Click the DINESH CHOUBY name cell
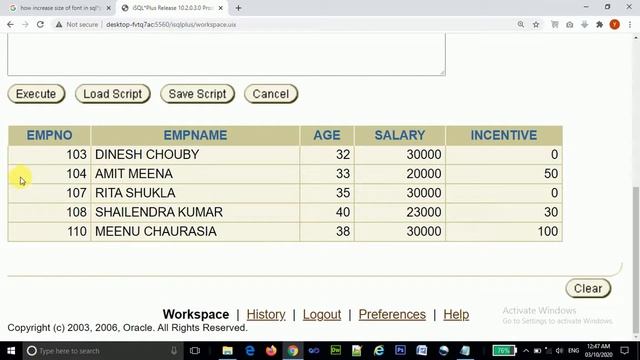Screen dimensions: 640x360 (196, 155)
